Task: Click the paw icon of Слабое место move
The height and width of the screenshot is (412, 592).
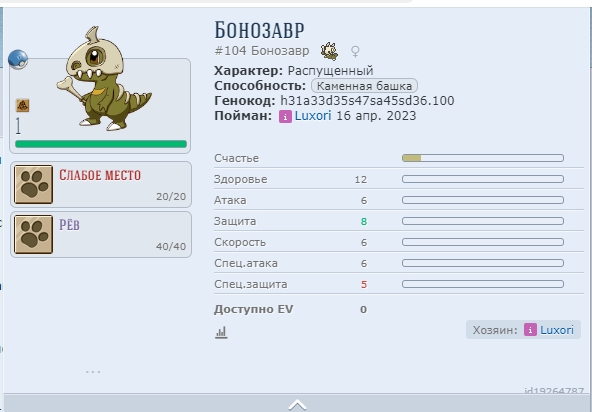Action: tap(34, 184)
